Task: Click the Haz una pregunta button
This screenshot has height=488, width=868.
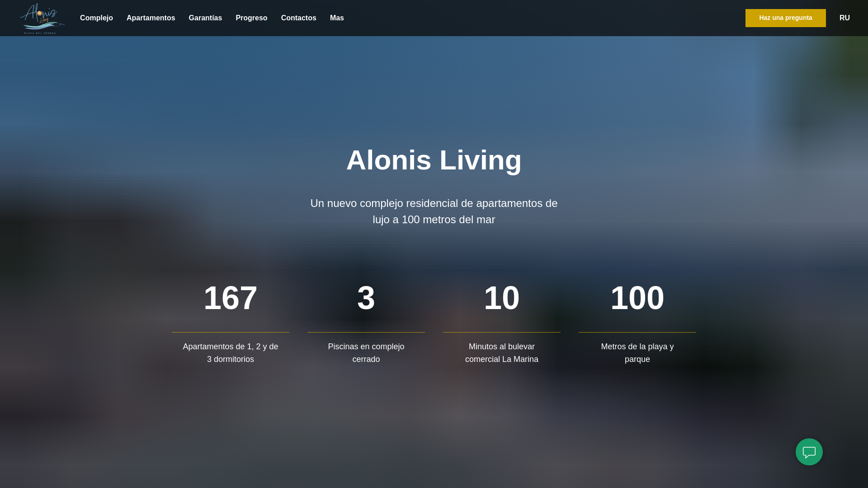Action: coord(785,18)
